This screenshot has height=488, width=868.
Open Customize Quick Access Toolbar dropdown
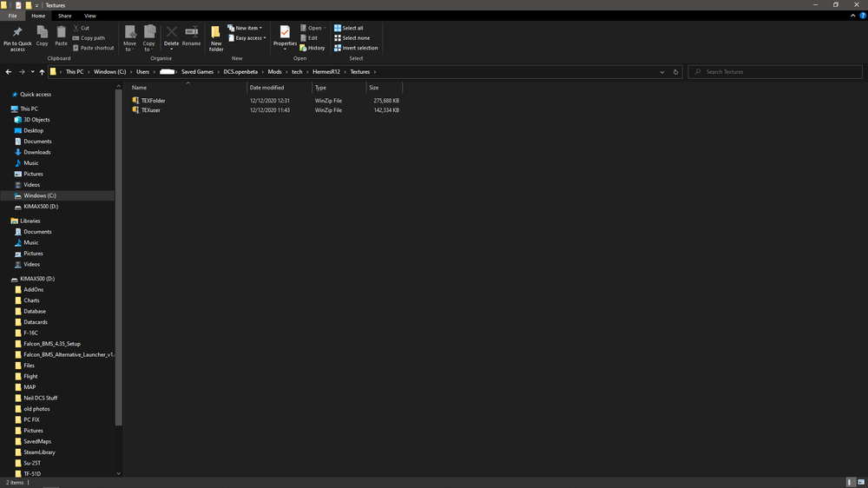(36, 5)
